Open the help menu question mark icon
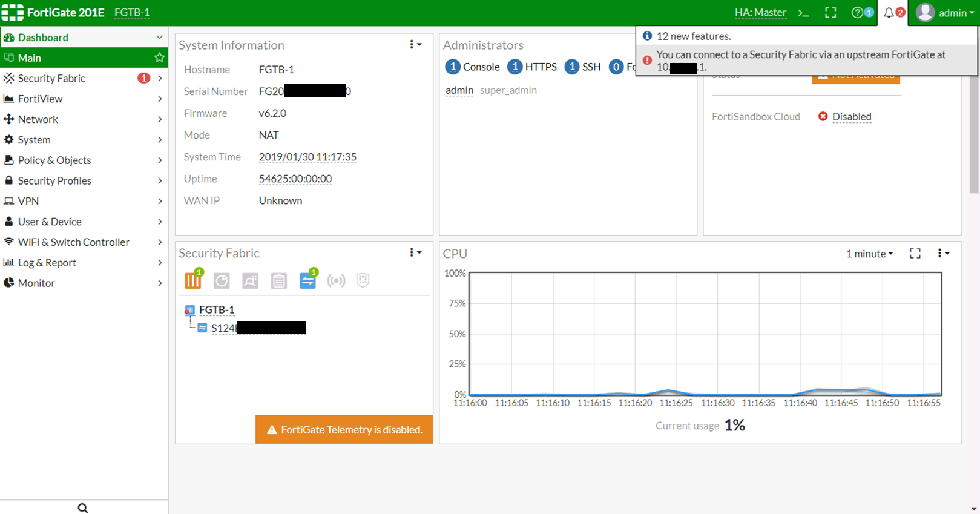Screen dimensions: 980x514 coord(857,13)
